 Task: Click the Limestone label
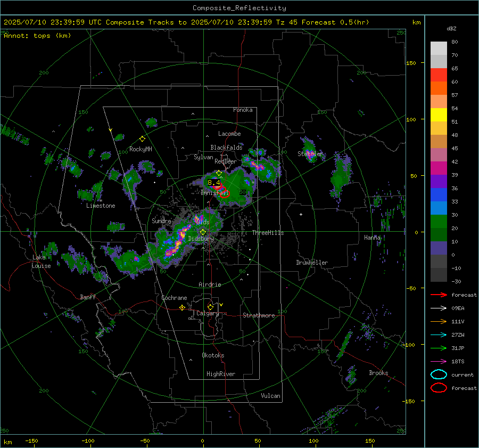coord(101,206)
